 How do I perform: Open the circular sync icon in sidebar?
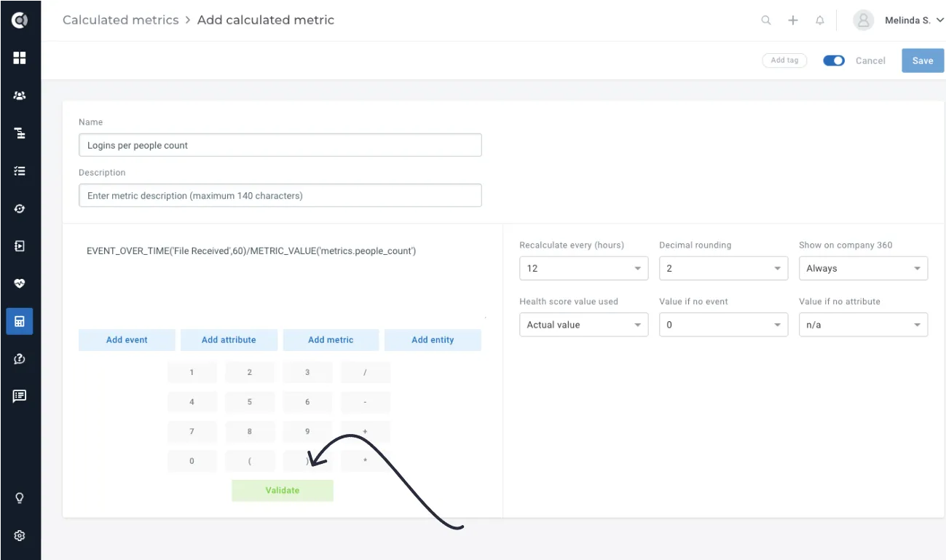click(20, 209)
